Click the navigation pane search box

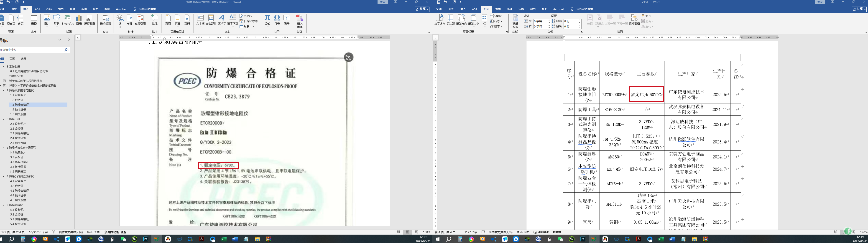pos(32,50)
